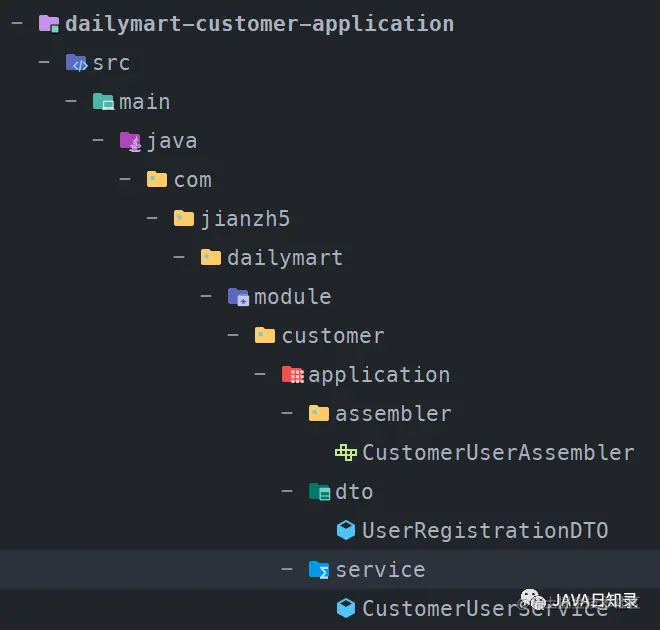The image size is (660, 630).
Task: Select the com label
Action: click(x=192, y=181)
